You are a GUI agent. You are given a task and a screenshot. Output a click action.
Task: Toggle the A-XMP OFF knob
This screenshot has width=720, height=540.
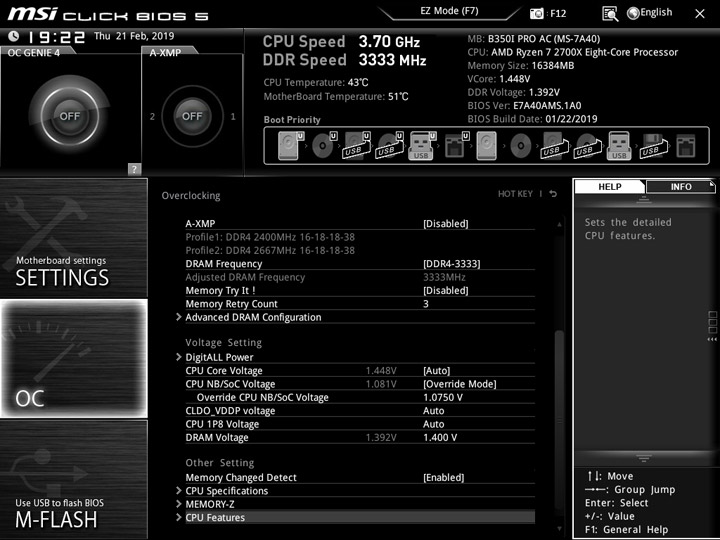pyautogui.click(x=192, y=116)
